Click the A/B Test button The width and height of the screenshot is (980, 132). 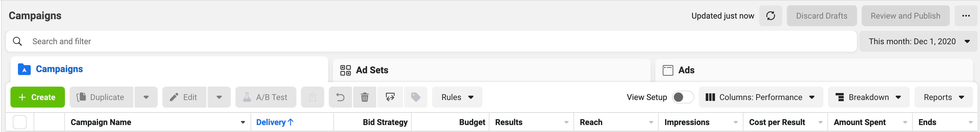(266, 97)
